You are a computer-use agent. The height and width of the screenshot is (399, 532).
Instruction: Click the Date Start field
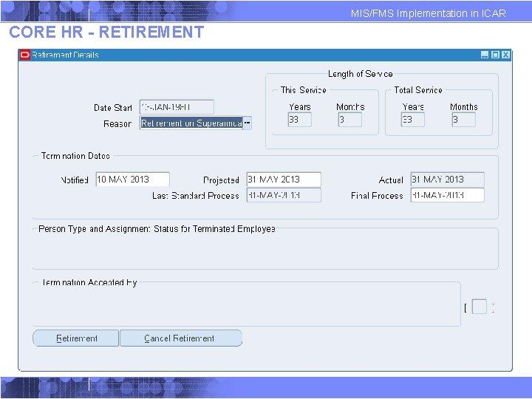pos(177,107)
